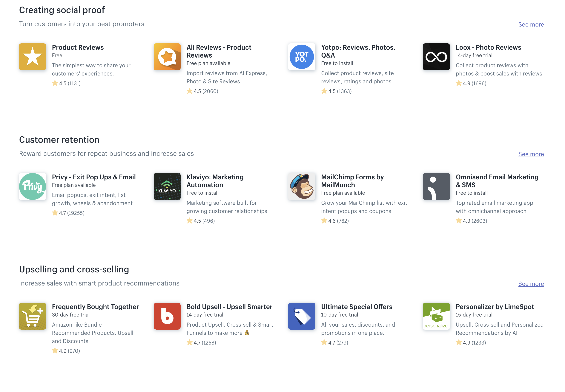Click the MailChimp monkey icon
Viewport: 565px width, 392px height.
tap(302, 186)
